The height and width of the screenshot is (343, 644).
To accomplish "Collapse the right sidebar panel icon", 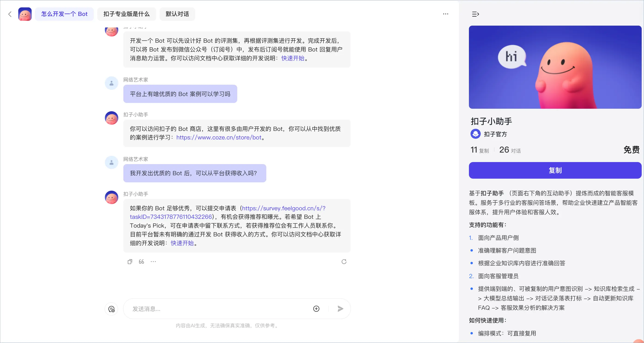I will (x=475, y=14).
